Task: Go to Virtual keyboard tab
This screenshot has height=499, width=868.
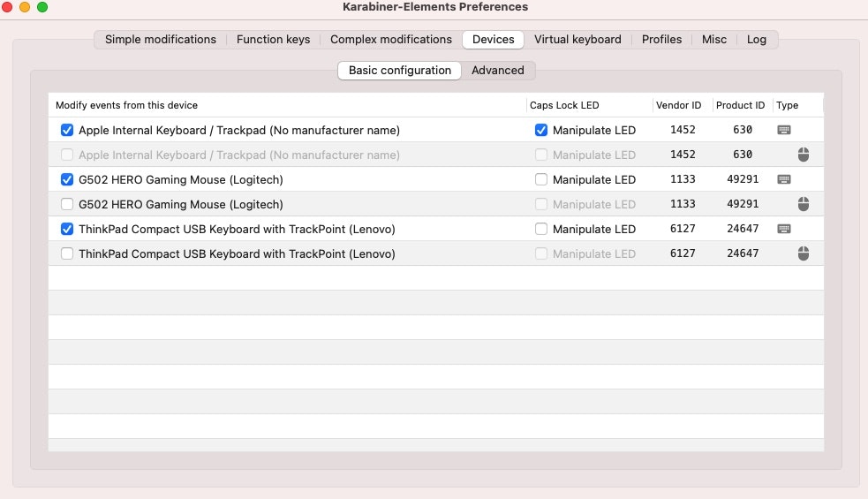Action: tap(577, 40)
